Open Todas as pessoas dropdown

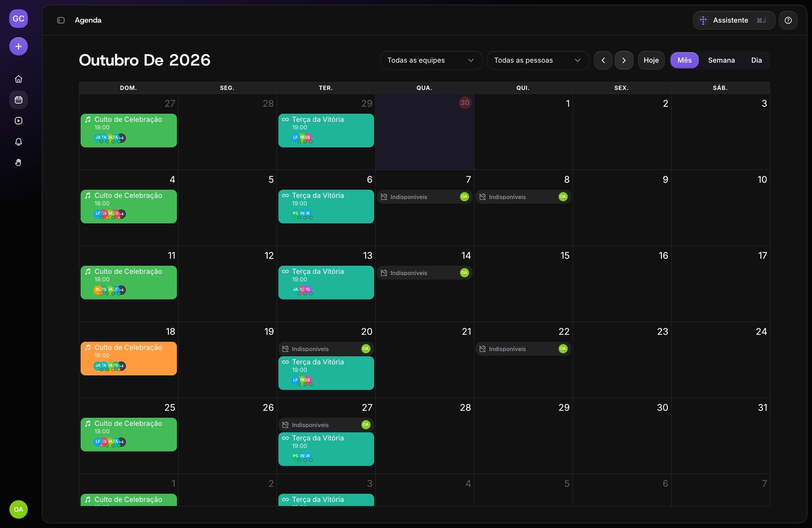coord(538,60)
